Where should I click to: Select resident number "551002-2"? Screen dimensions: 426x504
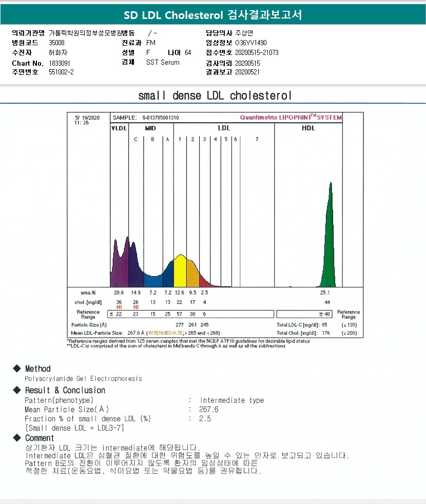(61, 72)
